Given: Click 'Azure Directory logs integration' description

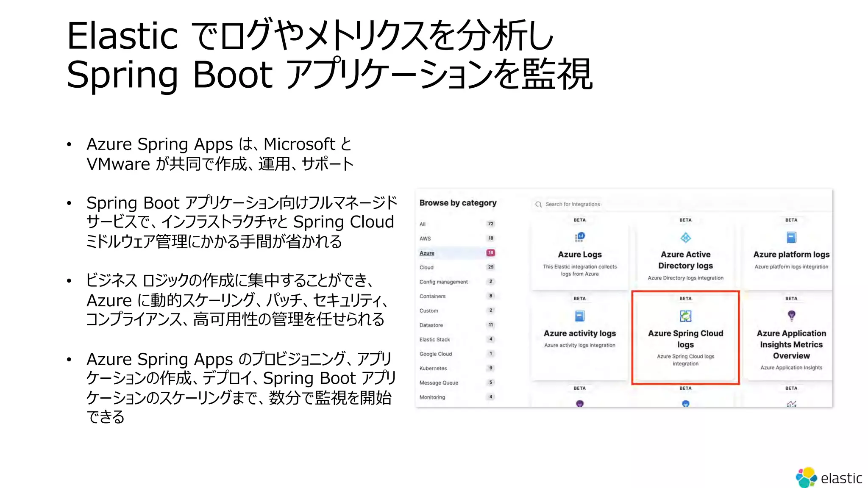Looking at the screenshot, I should [685, 278].
